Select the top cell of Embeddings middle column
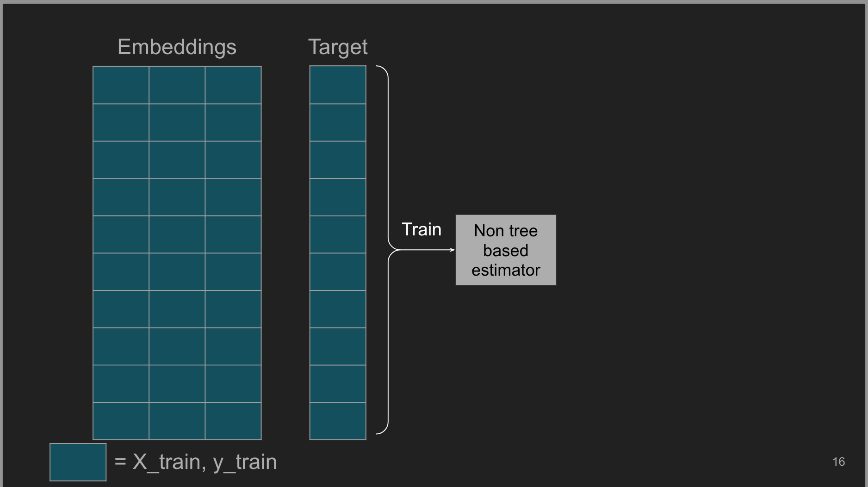Image resolution: width=868 pixels, height=487 pixels. (177, 85)
